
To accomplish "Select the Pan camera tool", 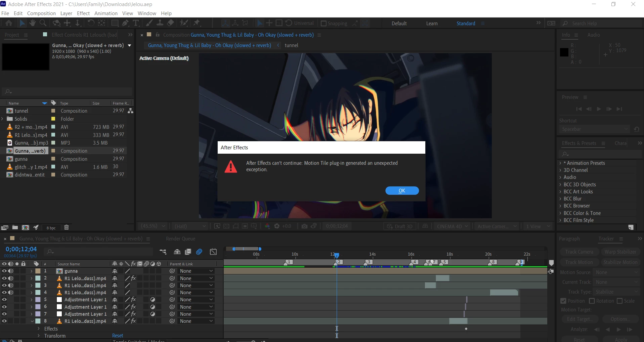I will coord(67,23).
